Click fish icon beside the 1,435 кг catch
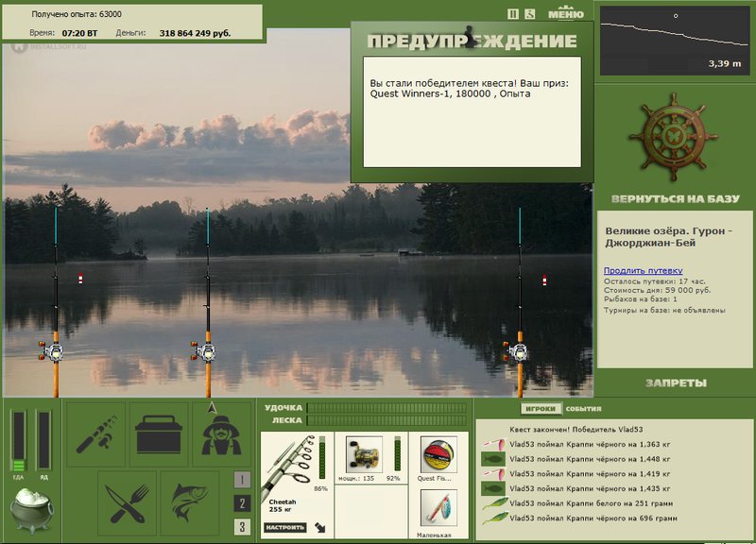The height and width of the screenshot is (544, 756). coord(493,488)
